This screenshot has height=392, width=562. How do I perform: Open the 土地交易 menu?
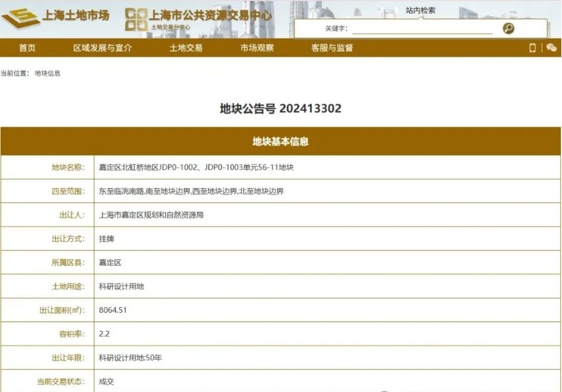point(186,48)
